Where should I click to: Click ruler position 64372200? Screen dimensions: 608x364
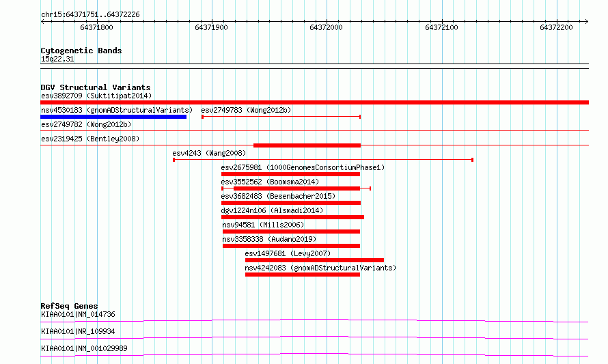coord(556,27)
